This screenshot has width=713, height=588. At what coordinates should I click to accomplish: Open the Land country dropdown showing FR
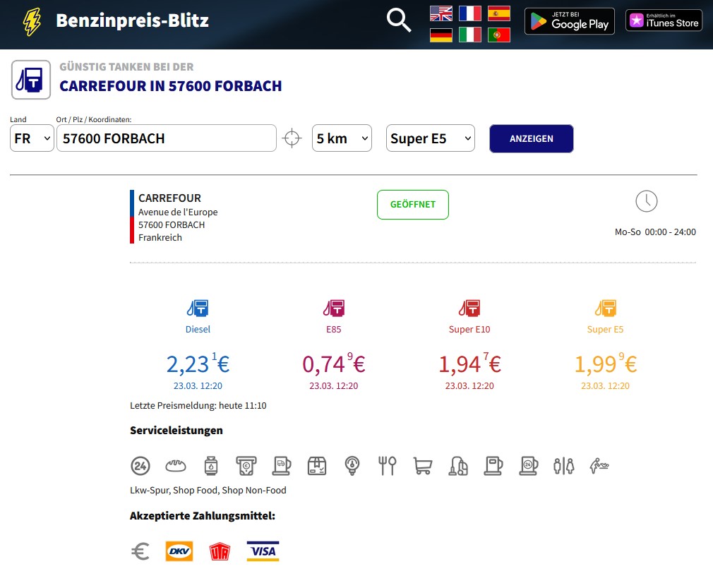[32, 138]
